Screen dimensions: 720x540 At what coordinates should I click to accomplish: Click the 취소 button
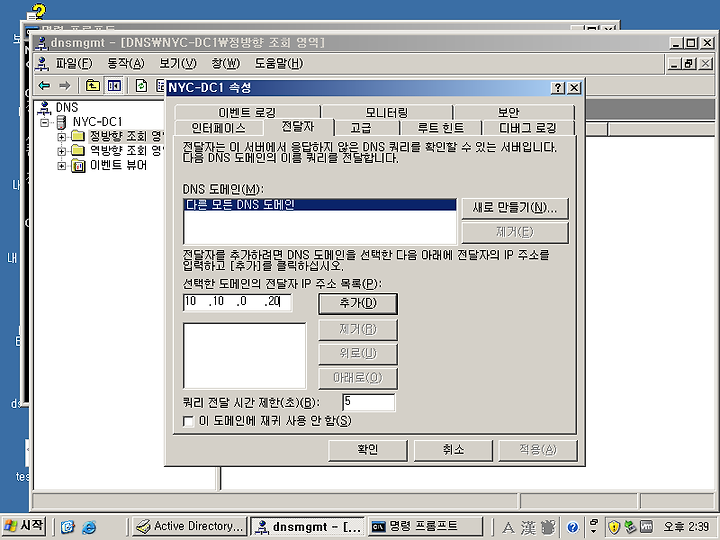click(x=453, y=450)
